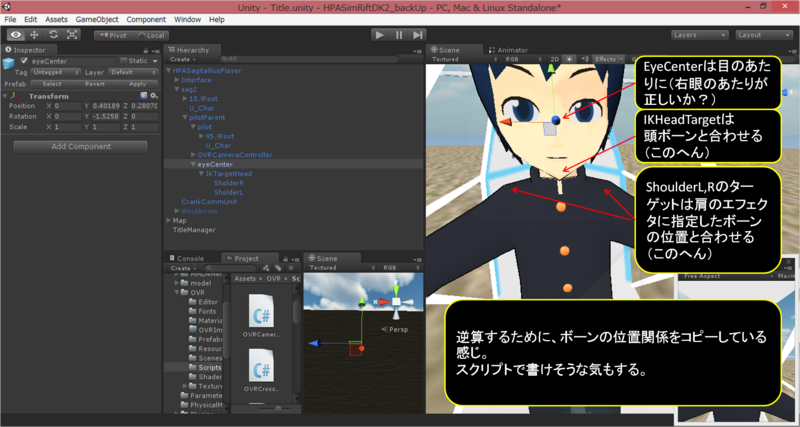Open the RGB render mode dropdown in main Scene
This screenshot has height=427, width=800.
522,59
